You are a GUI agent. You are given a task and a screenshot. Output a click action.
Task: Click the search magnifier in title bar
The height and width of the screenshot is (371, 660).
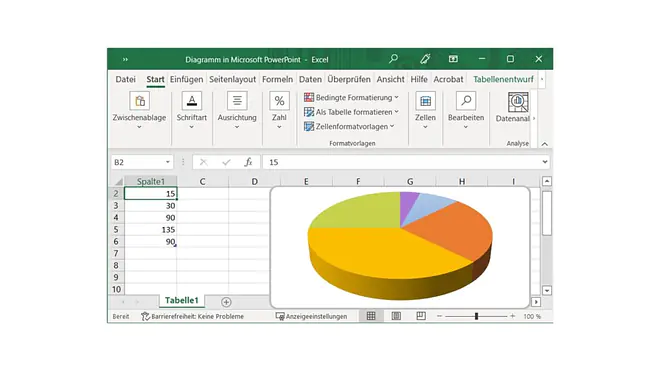tap(393, 59)
